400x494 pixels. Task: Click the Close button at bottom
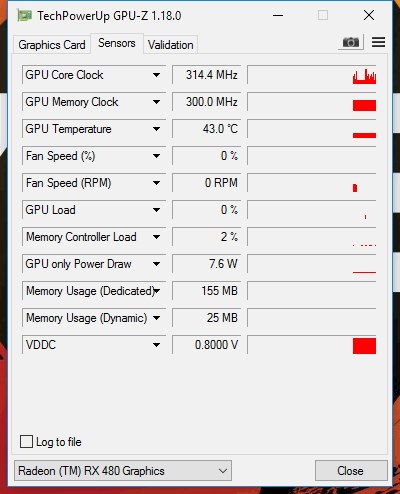351,471
